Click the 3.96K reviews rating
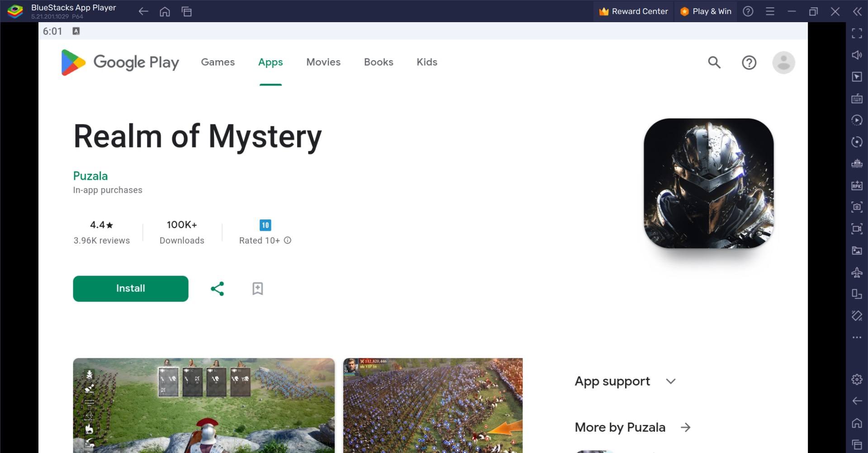This screenshot has height=453, width=868. 102,232
